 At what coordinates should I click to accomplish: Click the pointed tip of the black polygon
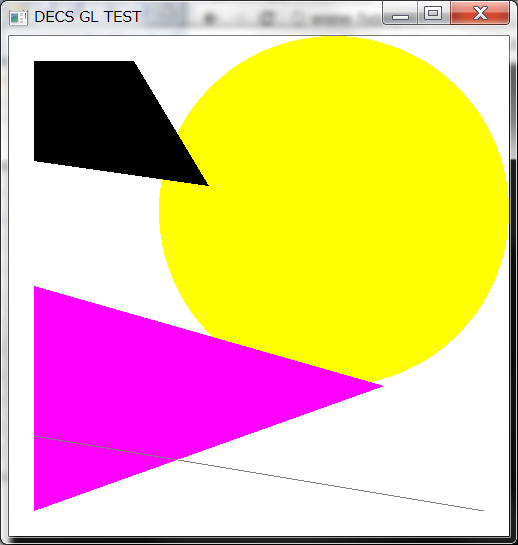click(207, 185)
